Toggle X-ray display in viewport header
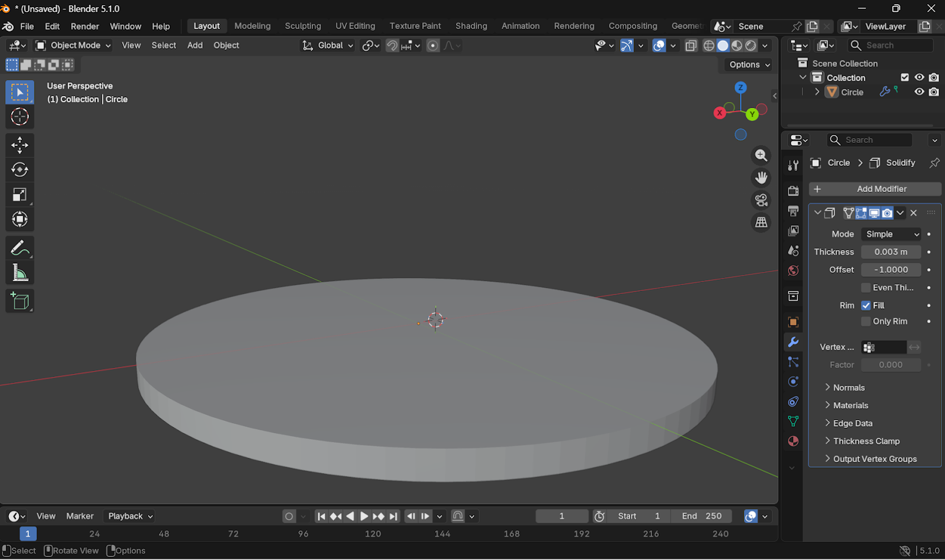 coord(691,46)
